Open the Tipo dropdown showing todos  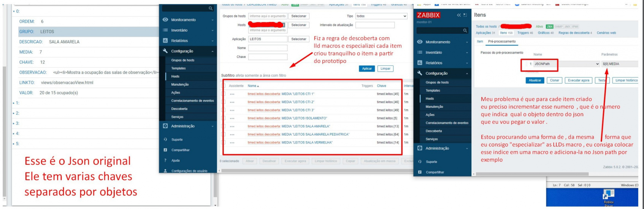click(x=381, y=16)
